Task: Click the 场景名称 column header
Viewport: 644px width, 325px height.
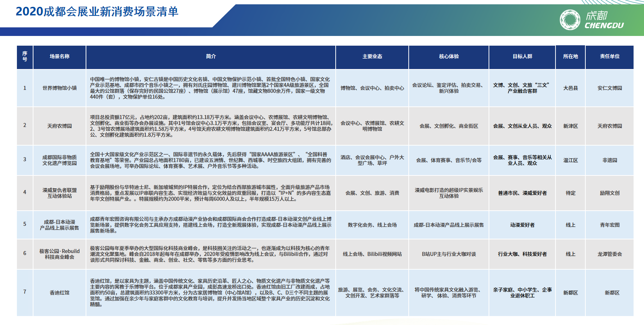Action: coord(60,56)
